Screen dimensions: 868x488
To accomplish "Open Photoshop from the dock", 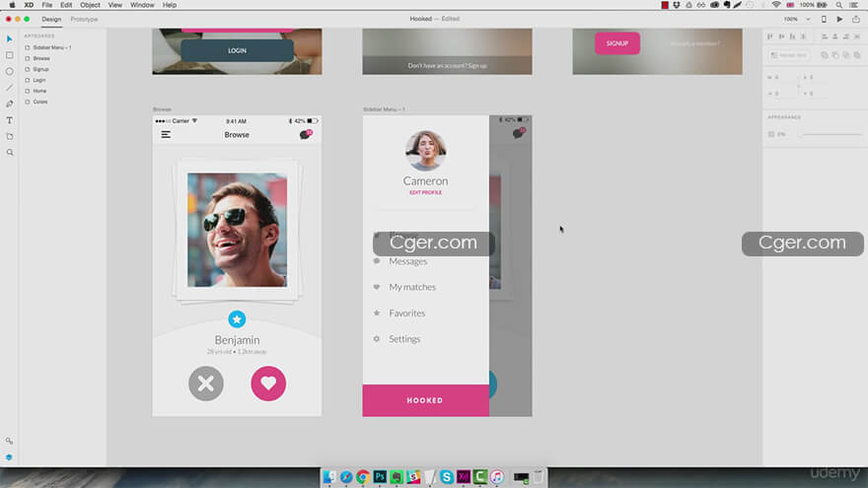I will pyautogui.click(x=380, y=476).
